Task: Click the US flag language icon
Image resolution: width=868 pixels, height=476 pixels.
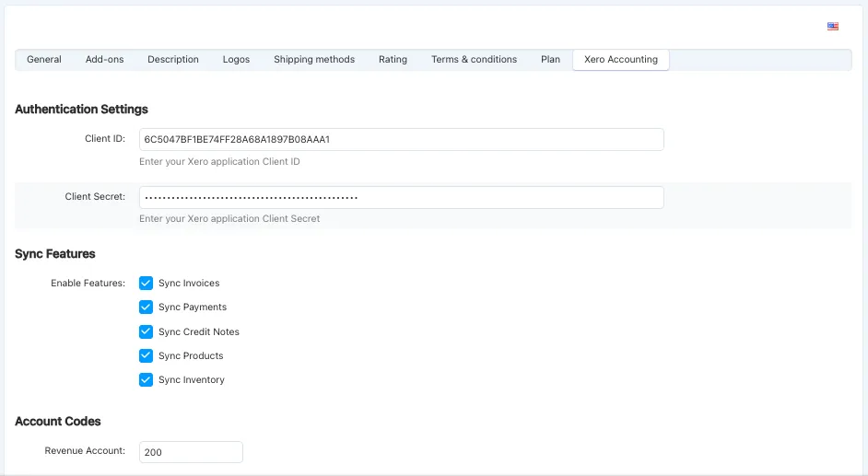Action: (833, 26)
